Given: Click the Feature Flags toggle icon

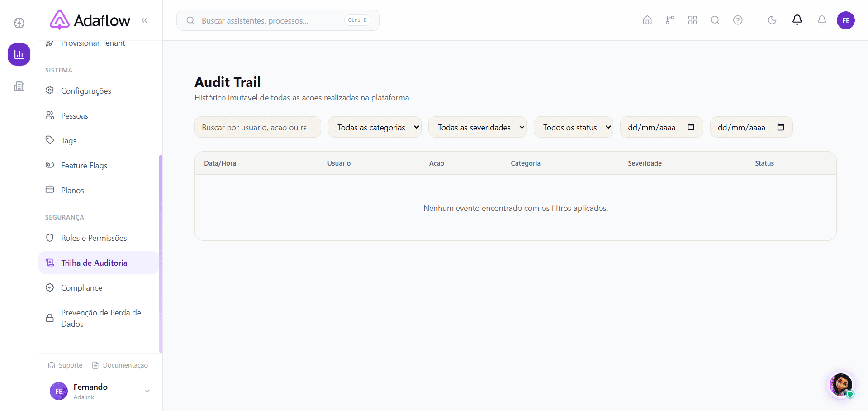Looking at the screenshot, I should 50,165.
